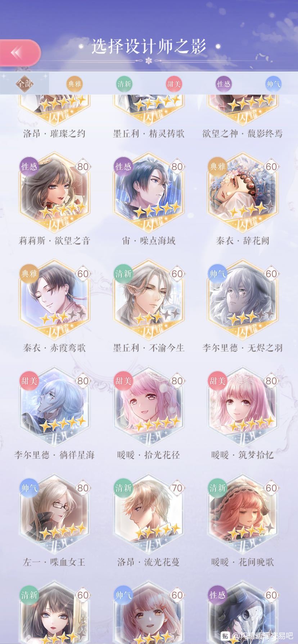Screen dimensions: 298x644
Task: Filter by 性感 style icon
Action: [223, 84]
